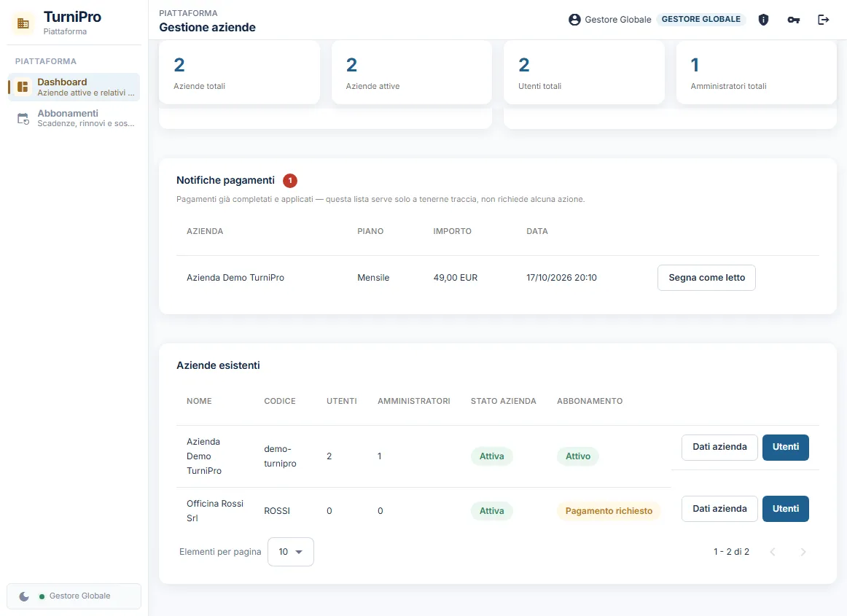Click the Pagamento richiesto status badge

click(x=609, y=511)
